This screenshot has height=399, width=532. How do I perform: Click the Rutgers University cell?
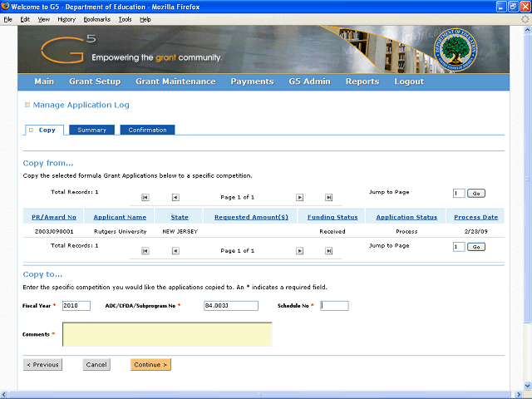120,232
